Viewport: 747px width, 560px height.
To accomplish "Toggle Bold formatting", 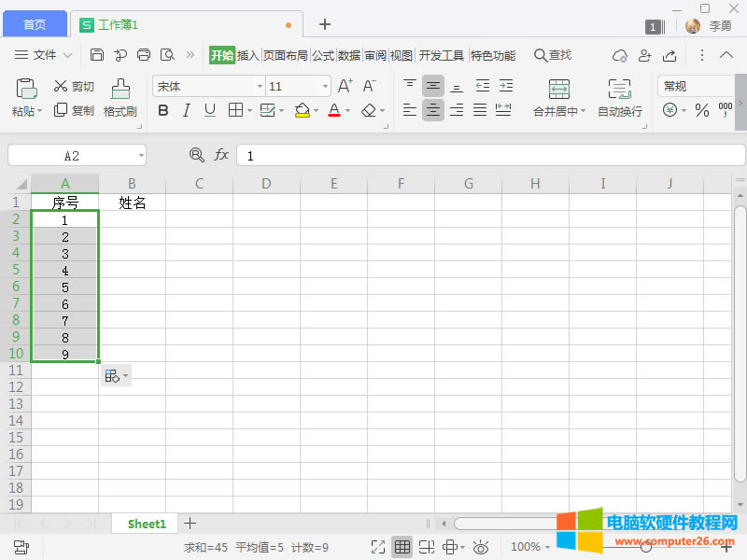I will pyautogui.click(x=163, y=110).
